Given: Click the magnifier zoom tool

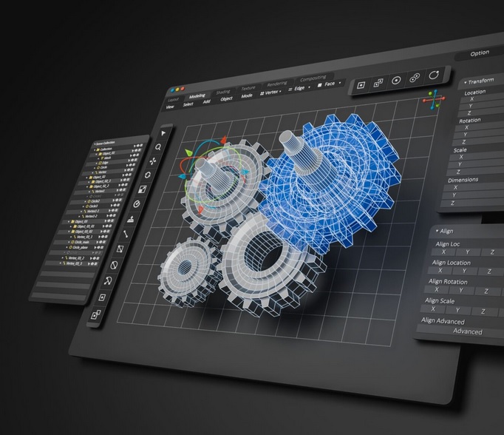Looking at the screenshot, I should [x=158, y=146].
